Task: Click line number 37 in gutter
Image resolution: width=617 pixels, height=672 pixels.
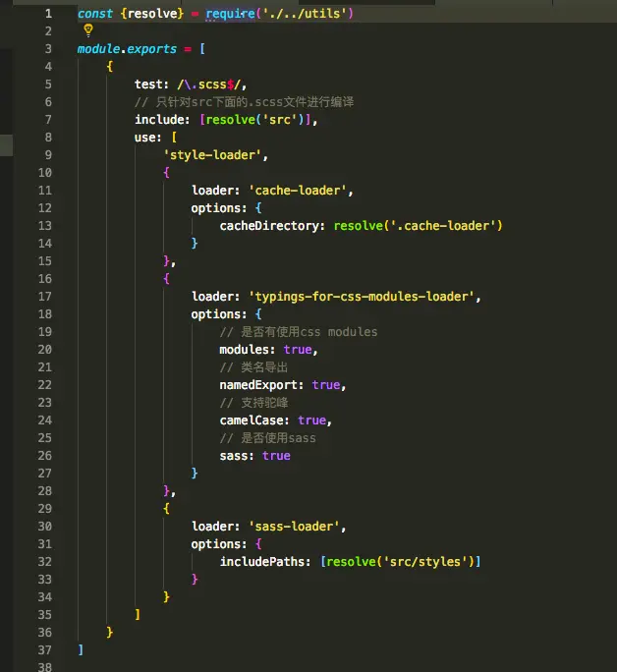Action: point(45,650)
